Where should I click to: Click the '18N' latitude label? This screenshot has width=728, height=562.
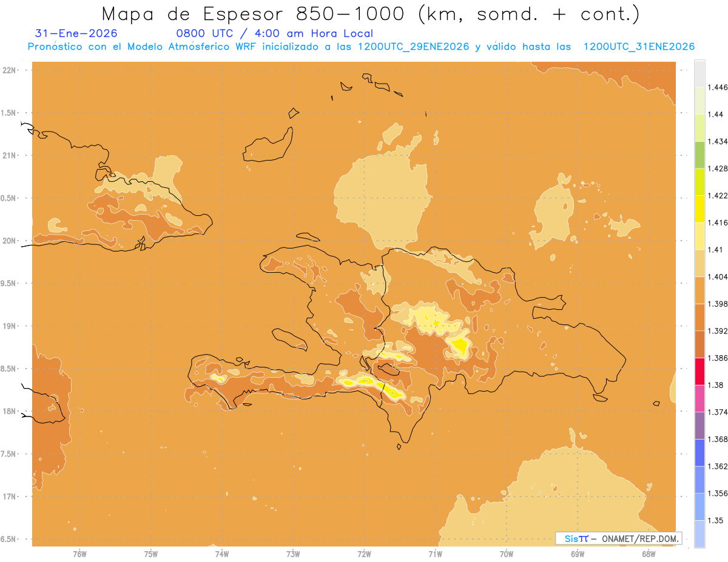[x=10, y=411]
